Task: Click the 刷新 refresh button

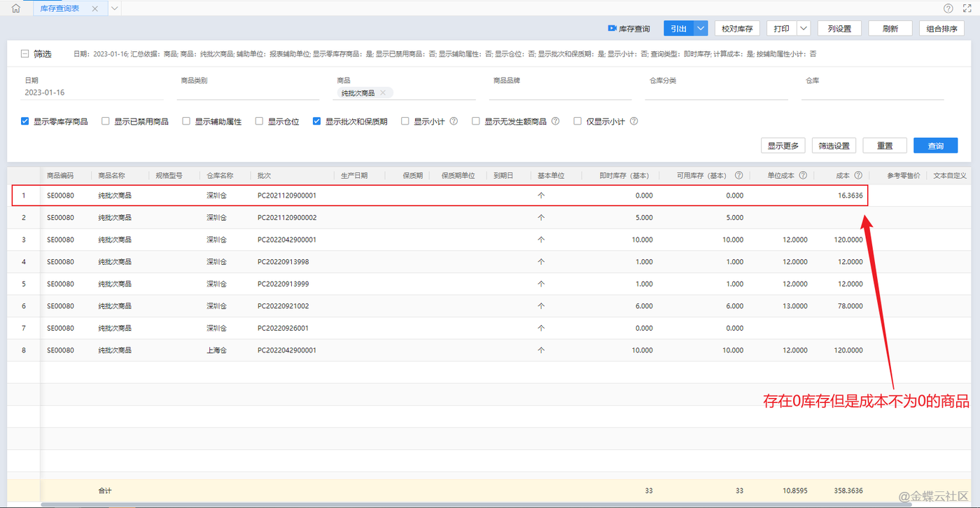Action: tap(890, 29)
